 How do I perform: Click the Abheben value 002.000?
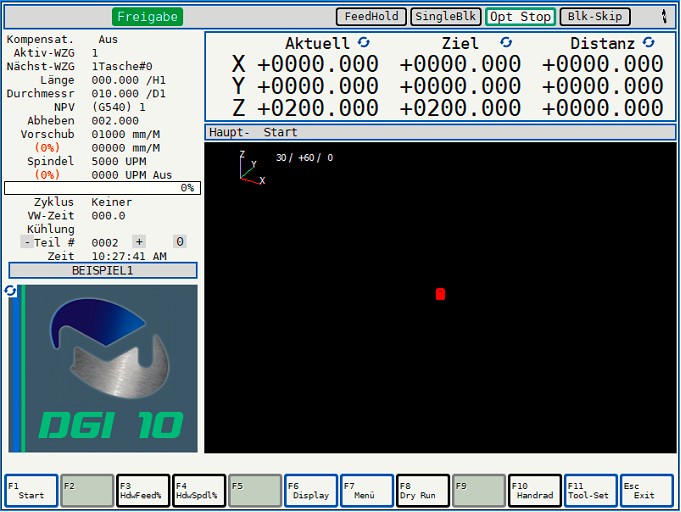coord(115,121)
